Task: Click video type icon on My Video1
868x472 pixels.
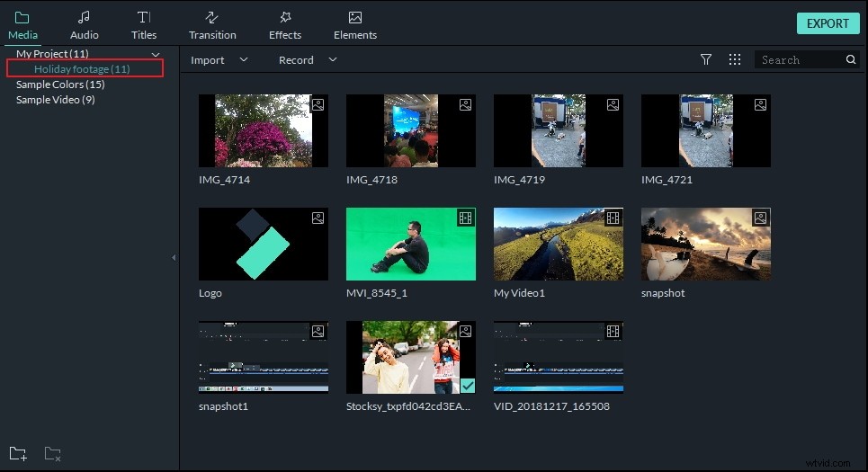Action: coord(613,218)
